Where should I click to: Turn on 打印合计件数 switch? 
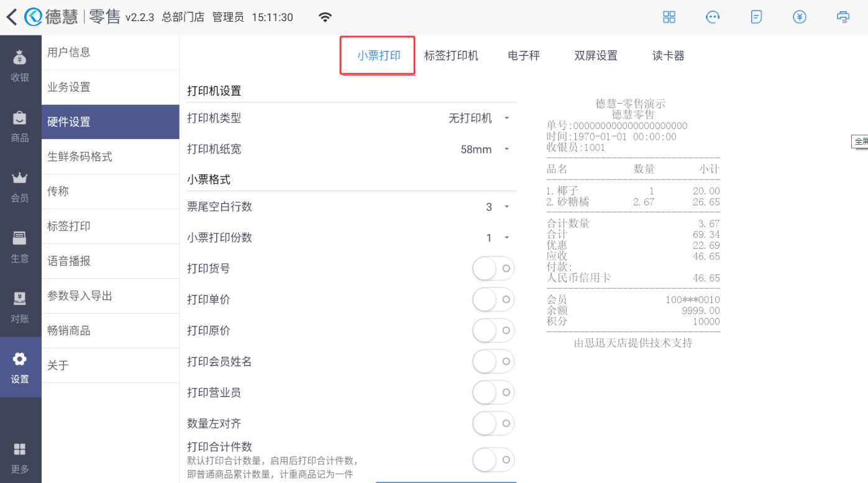(493, 460)
